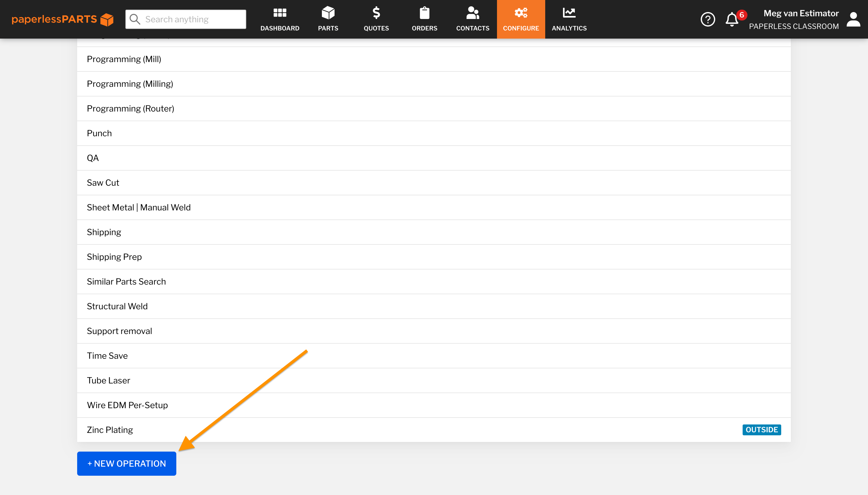868x495 pixels.
Task: Click the New Operation button
Action: pyautogui.click(x=126, y=463)
